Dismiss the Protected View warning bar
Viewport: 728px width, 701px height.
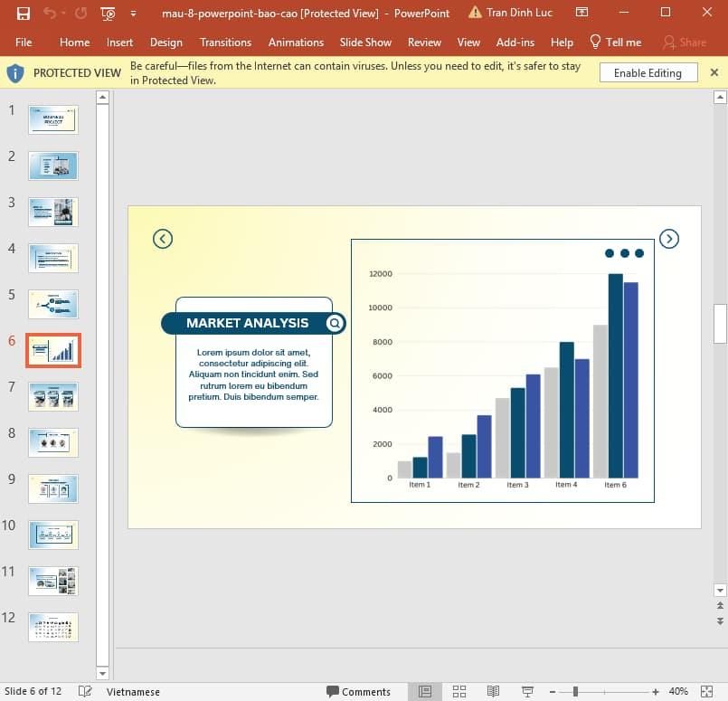[714, 72]
